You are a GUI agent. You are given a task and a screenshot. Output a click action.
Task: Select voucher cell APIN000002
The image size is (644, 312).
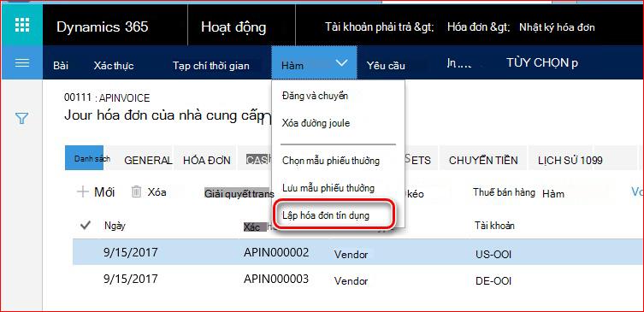276,252
